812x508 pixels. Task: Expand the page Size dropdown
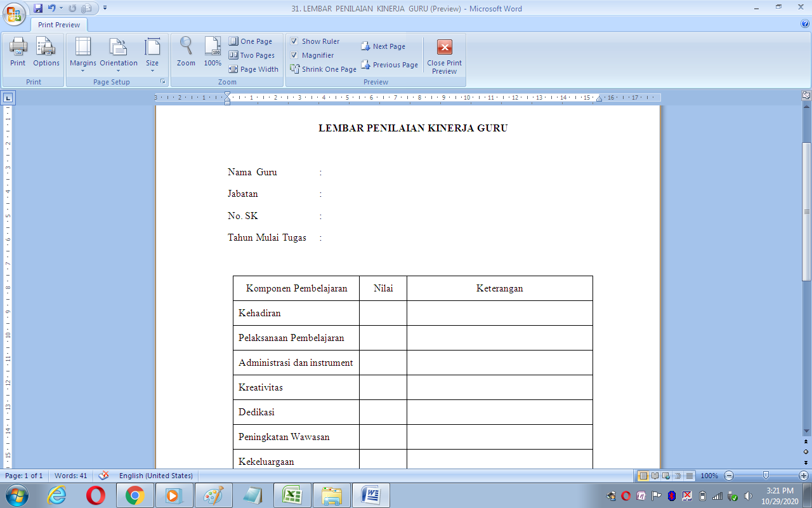(152, 53)
